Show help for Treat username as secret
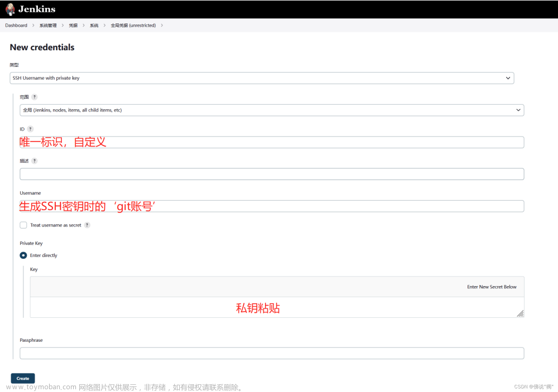The width and height of the screenshot is (558, 392). 87,225
